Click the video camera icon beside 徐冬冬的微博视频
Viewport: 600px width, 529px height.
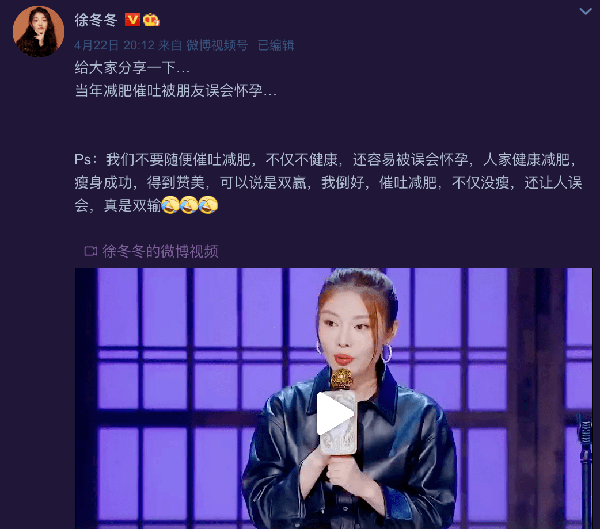pyautogui.click(x=91, y=251)
